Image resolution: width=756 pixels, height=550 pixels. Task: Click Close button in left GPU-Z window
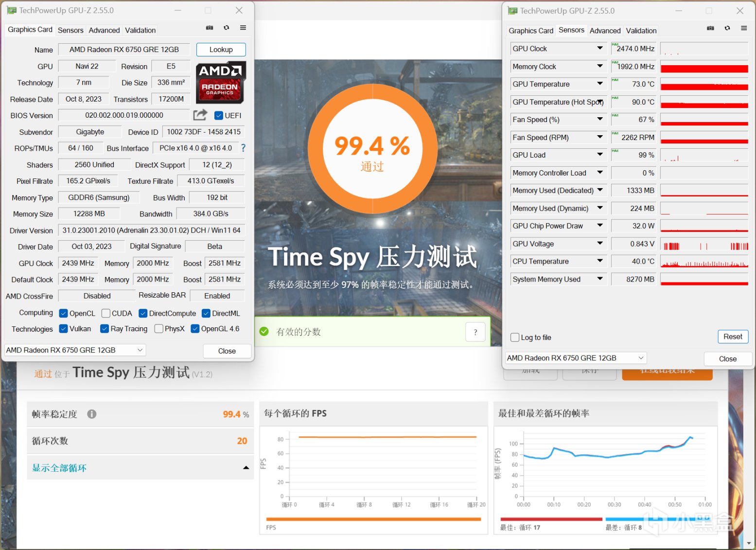coord(227,351)
